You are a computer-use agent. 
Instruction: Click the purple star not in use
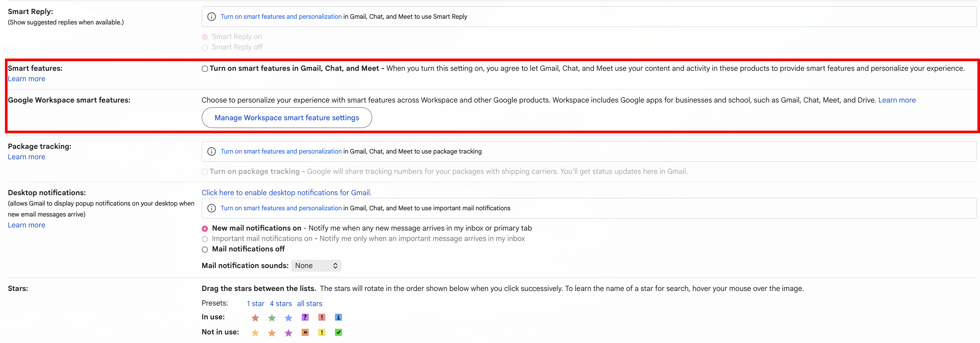coord(288,333)
